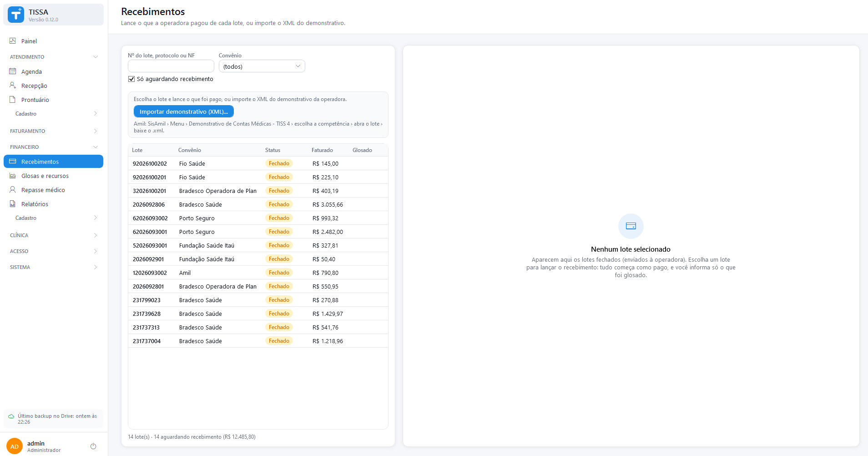Expand the ACESSO section

54,251
